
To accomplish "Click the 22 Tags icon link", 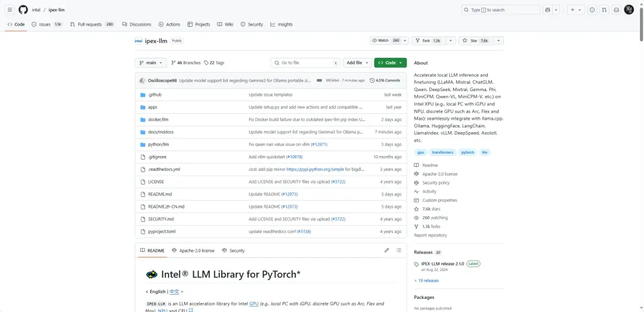I will click(x=214, y=63).
